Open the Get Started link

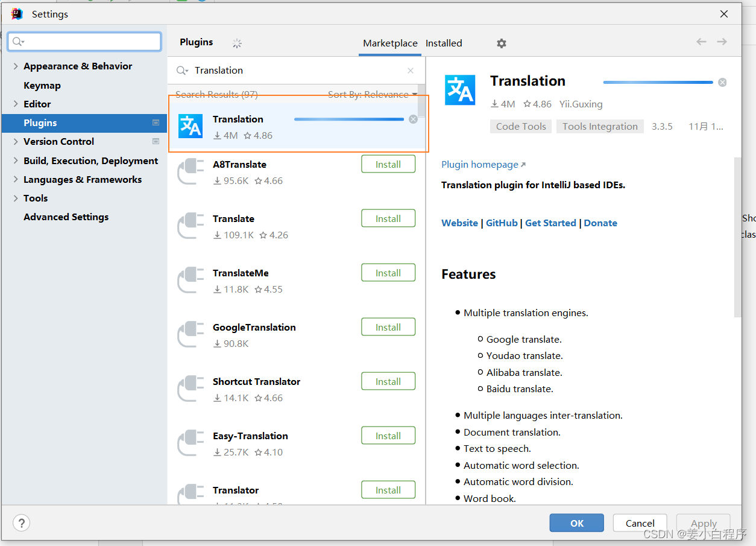tap(550, 223)
